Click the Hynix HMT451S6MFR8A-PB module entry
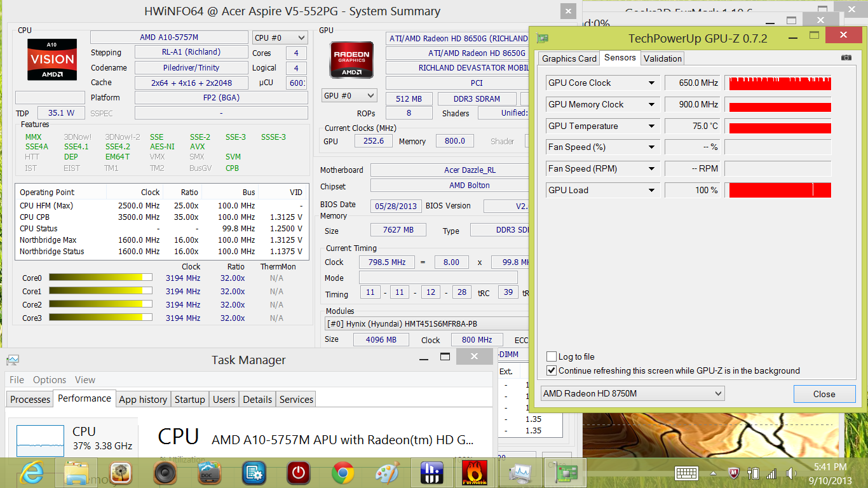 tap(427, 324)
